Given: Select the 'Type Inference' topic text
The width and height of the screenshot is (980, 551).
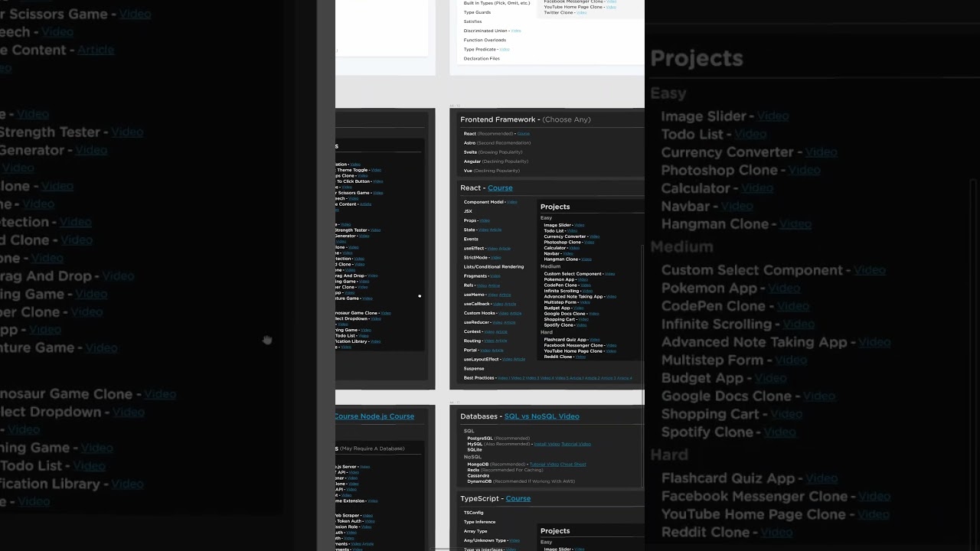Looking at the screenshot, I should click(x=479, y=522).
